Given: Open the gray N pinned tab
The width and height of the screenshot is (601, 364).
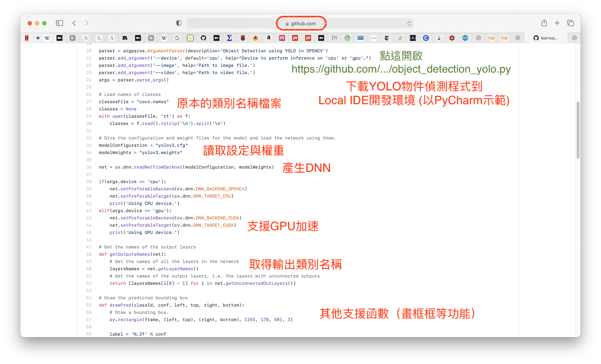Looking at the screenshot, I should [x=151, y=38].
